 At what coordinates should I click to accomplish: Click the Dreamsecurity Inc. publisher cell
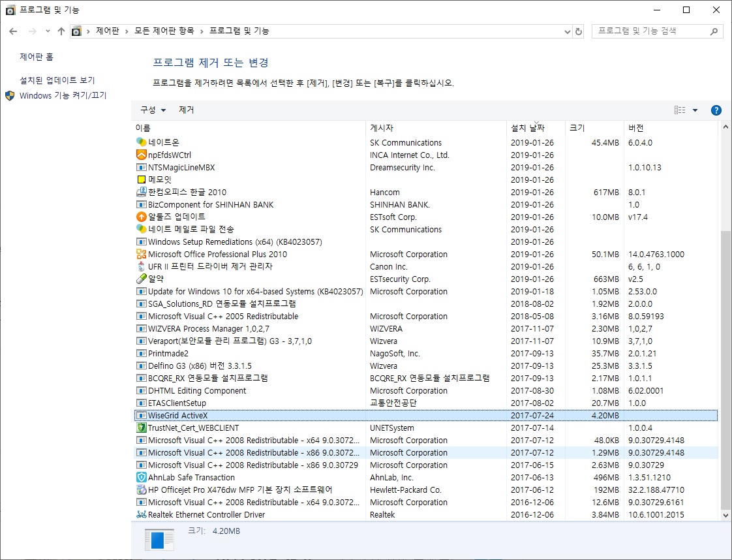[402, 167]
